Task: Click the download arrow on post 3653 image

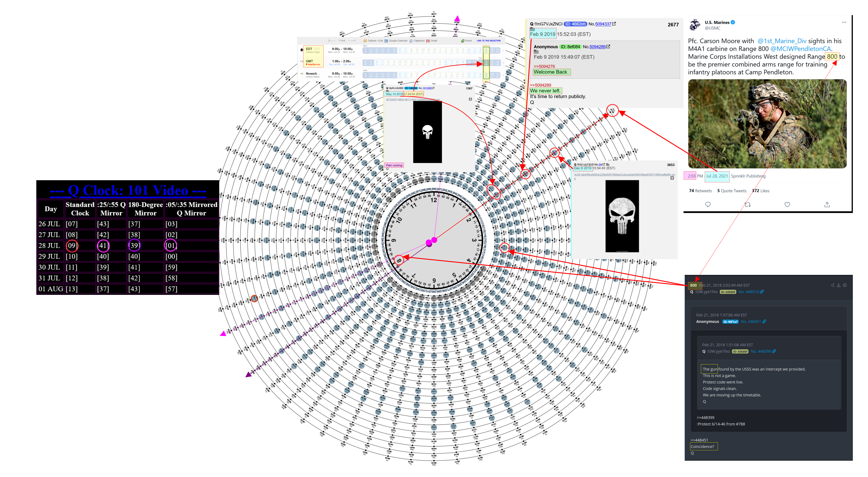Action: [x=672, y=178]
